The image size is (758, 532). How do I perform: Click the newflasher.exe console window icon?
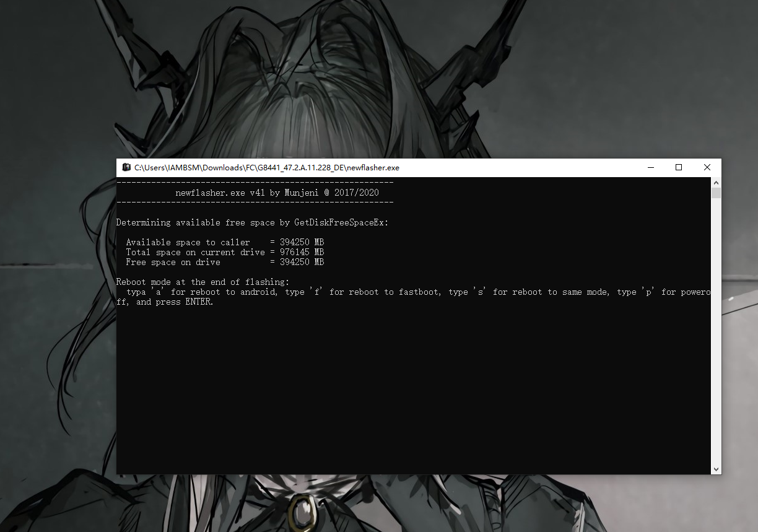tap(126, 167)
